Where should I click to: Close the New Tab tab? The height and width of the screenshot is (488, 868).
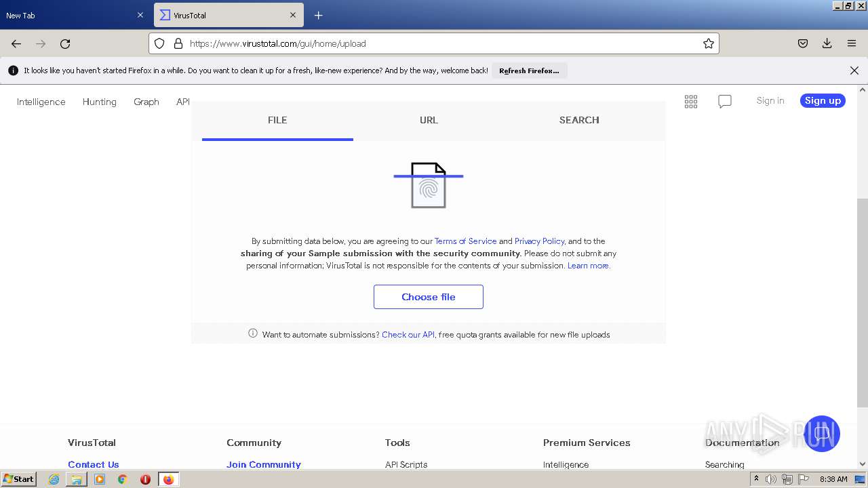click(x=140, y=15)
